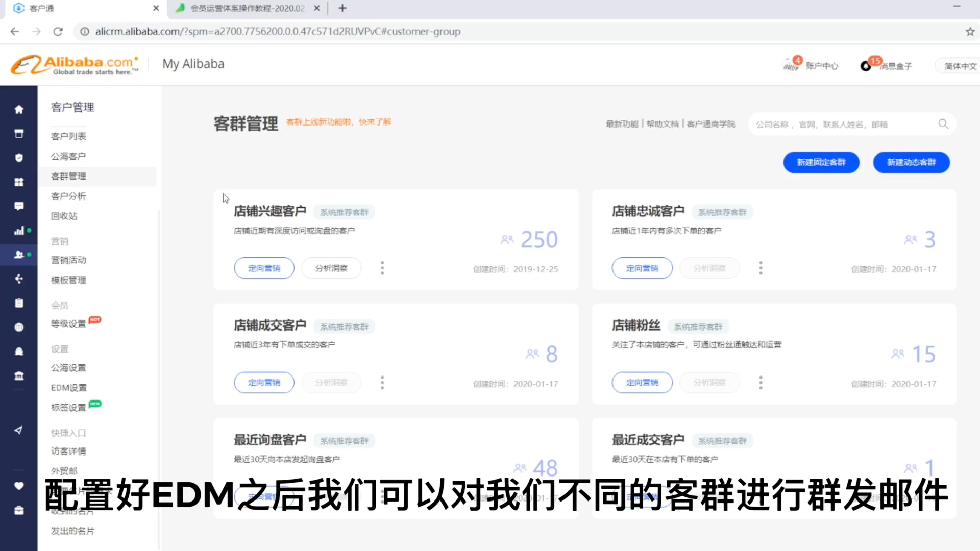
Task: Open the shield icon in left sidebar
Action: click(x=19, y=158)
